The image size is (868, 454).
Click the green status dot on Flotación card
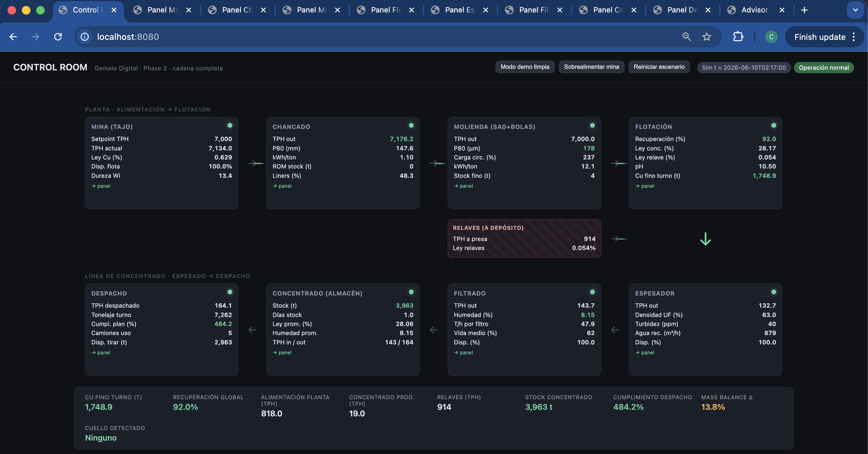[x=774, y=125]
